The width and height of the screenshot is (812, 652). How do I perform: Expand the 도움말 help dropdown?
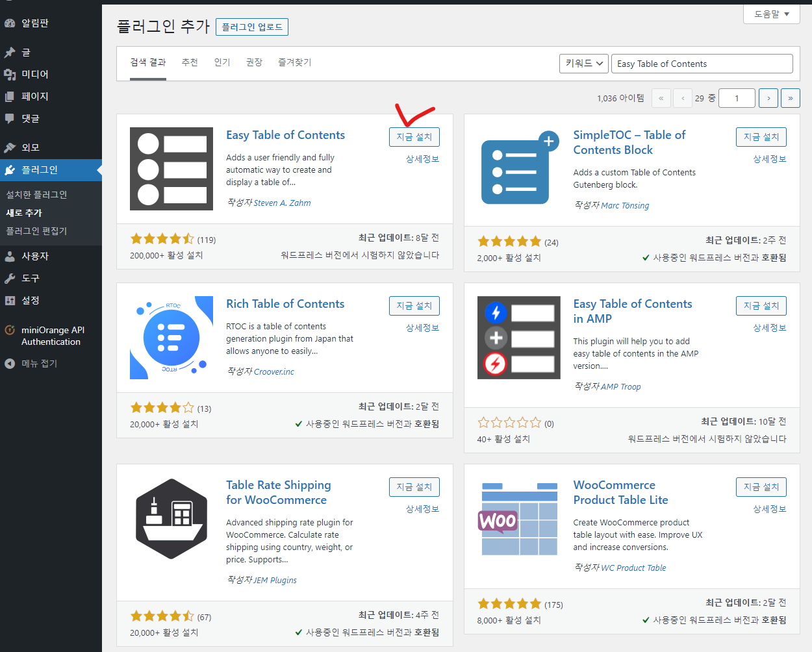[x=772, y=14]
